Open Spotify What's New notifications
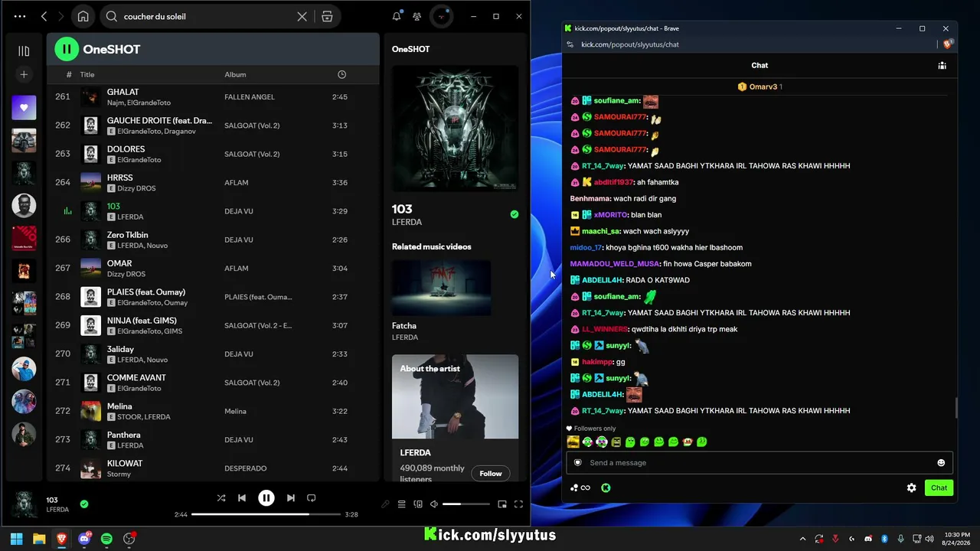The height and width of the screenshot is (551, 980). point(397,16)
